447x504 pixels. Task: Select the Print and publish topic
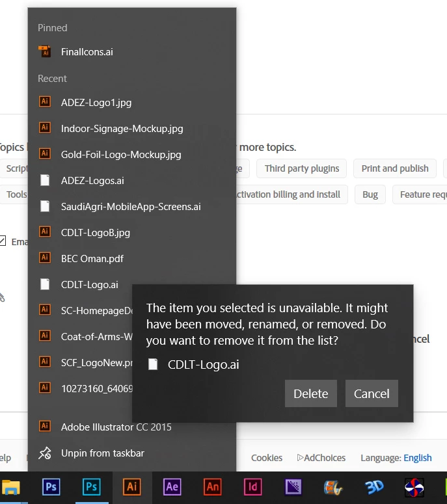(x=395, y=168)
